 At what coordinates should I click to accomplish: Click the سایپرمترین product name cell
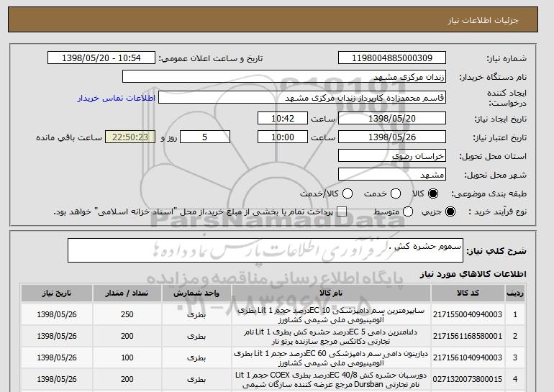click(x=331, y=315)
